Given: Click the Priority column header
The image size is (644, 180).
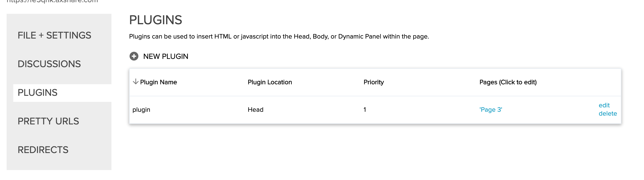Looking at the screenshot, I should pyautogui.click(x=374, y=82).
